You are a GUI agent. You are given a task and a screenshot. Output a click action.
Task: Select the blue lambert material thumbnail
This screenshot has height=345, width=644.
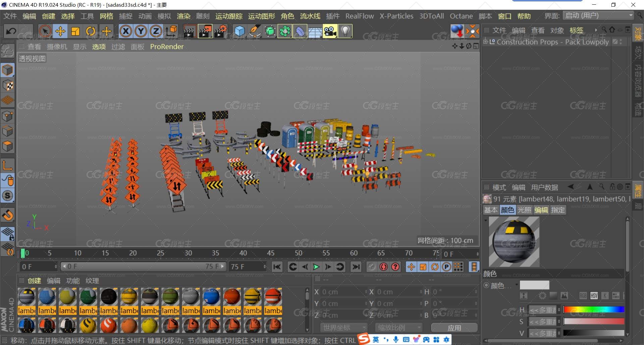[47, 297]
